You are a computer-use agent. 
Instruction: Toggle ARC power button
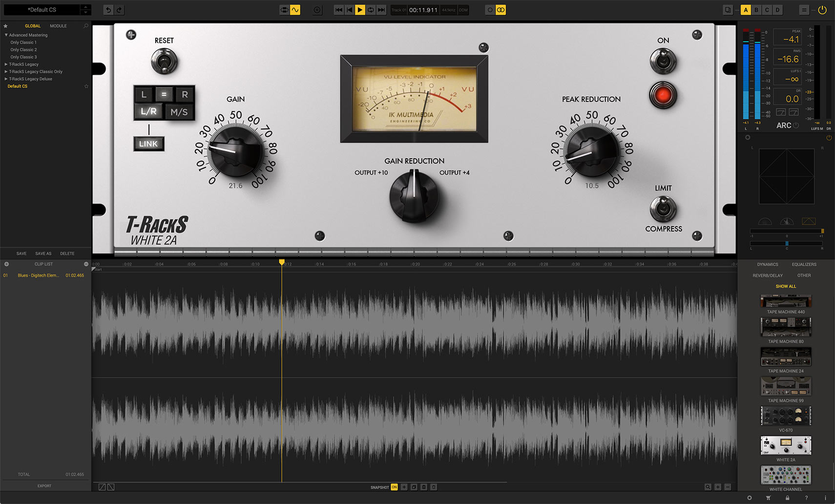796,126
